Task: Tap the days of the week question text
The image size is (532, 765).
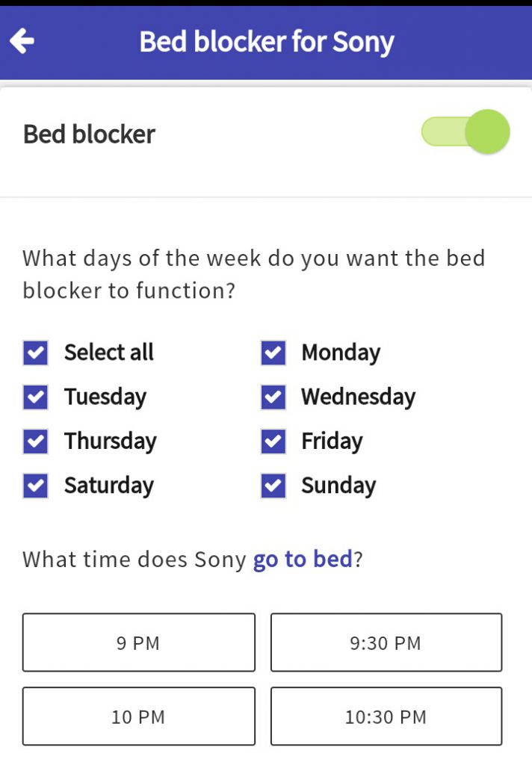Action: click(x=254, y=274)
